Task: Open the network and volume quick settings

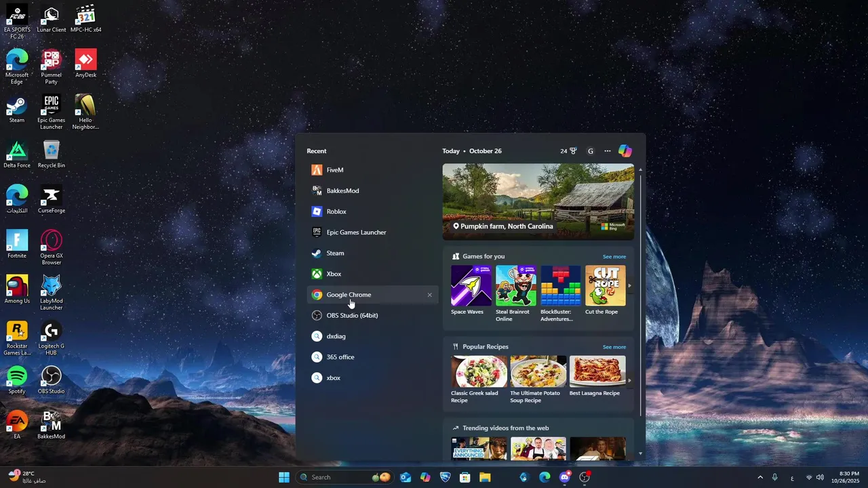Action: 814,477
